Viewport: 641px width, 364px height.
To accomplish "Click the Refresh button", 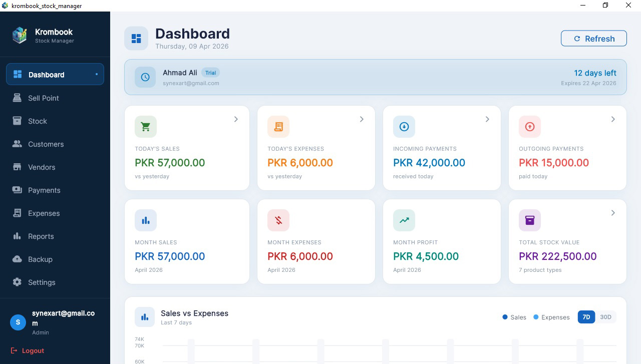I will [594, 38].
